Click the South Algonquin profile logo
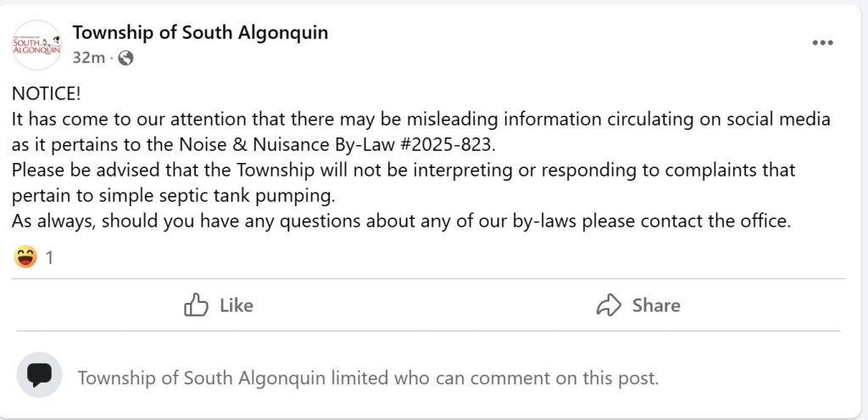Image resolution: width=868 pixels, height=420 pixels. coord(36,45)
